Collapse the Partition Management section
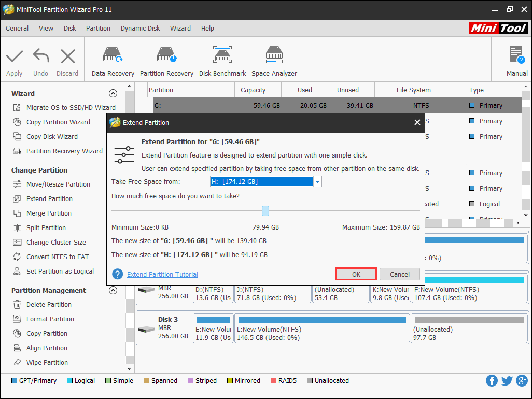The width and height of the screenshot is (532, 399). tap(113, 290)
